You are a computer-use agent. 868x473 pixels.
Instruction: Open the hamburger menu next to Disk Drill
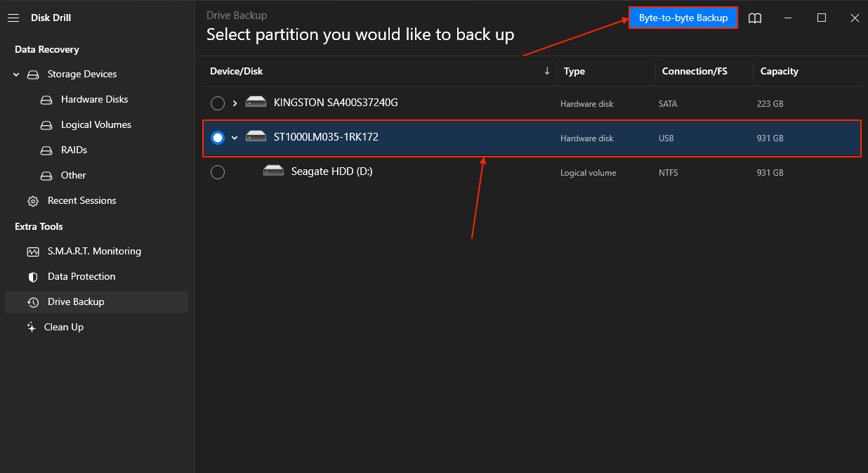point(13,18)
